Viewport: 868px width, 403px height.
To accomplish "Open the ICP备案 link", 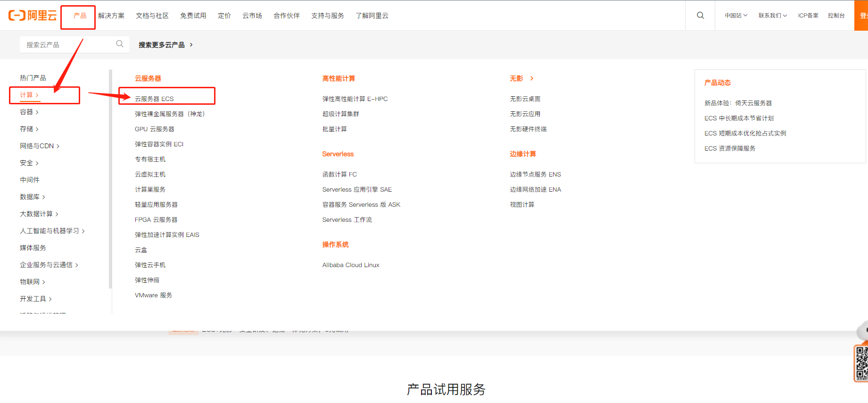I will 808,16.
